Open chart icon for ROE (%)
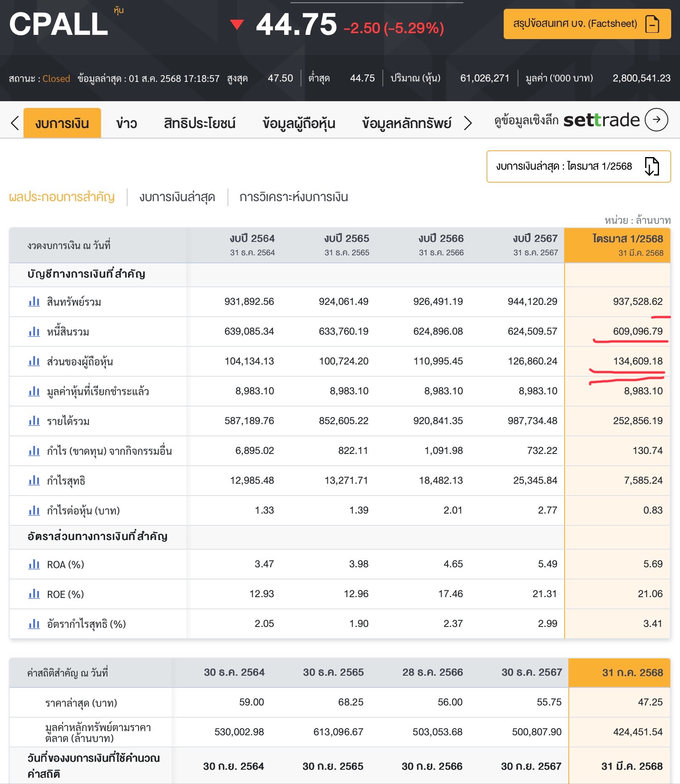680x784 pixels. (34, 594)
